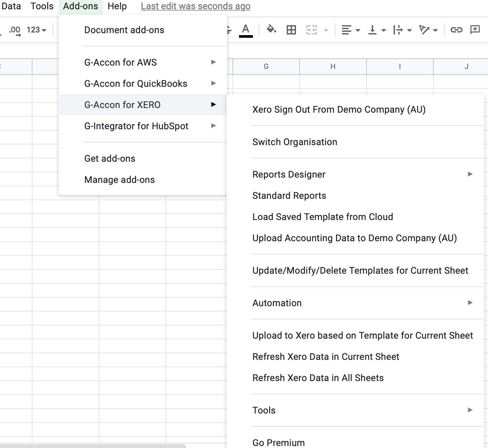The image size is (488, 448).
Task: Click Update/Modify/Delete Templates for Current Sheet
Action: point(355,270)
